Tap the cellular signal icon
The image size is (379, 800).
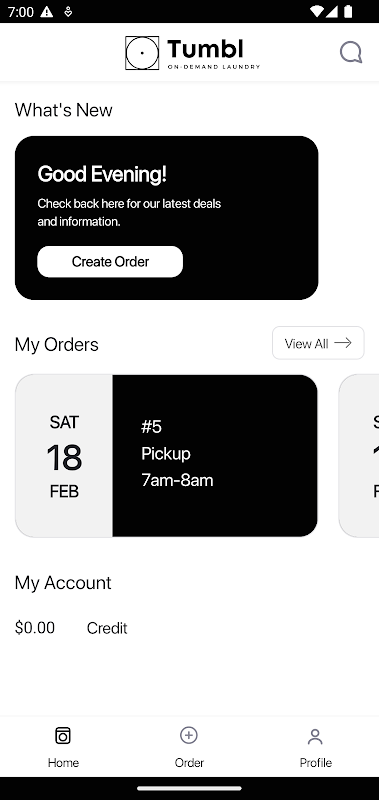pos(333,11)
